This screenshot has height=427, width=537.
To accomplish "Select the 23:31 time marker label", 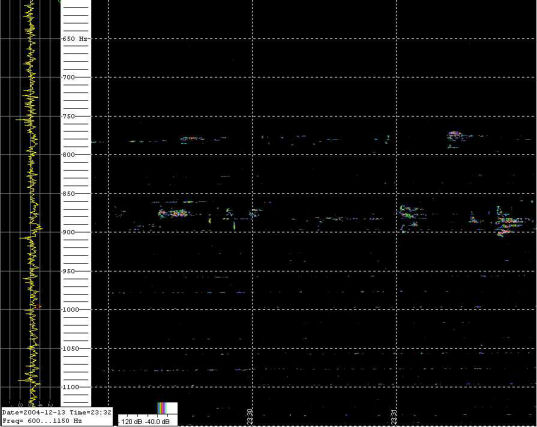I will coord(394,416).
